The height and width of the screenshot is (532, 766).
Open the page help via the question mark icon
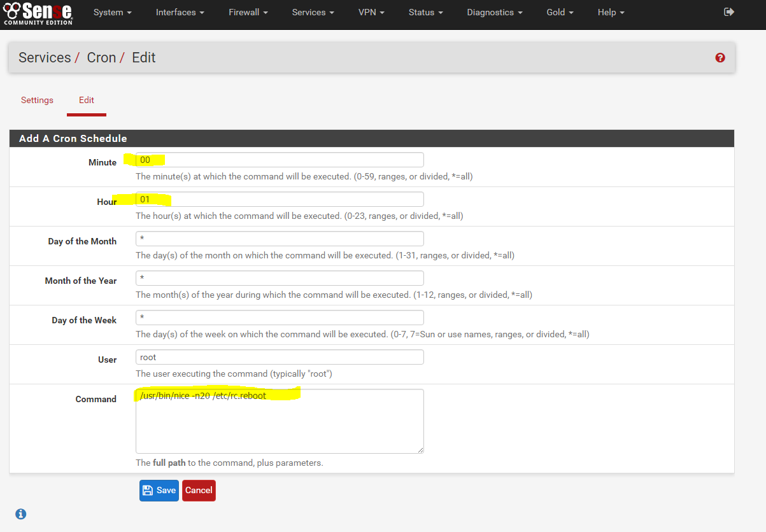720,57
